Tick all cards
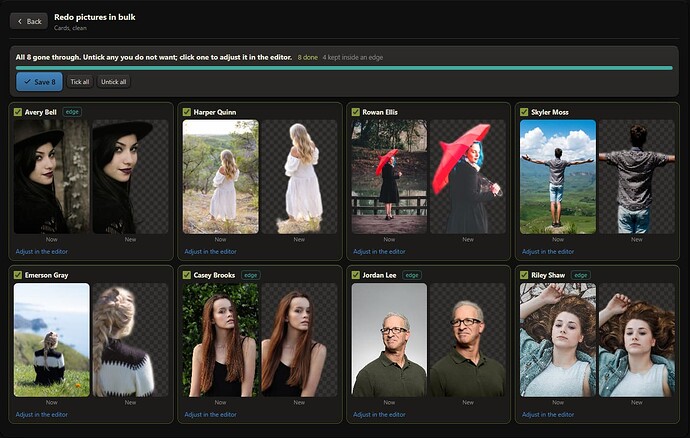The width and height of the screenshot is (690, 438). click(x=80, y=82)
